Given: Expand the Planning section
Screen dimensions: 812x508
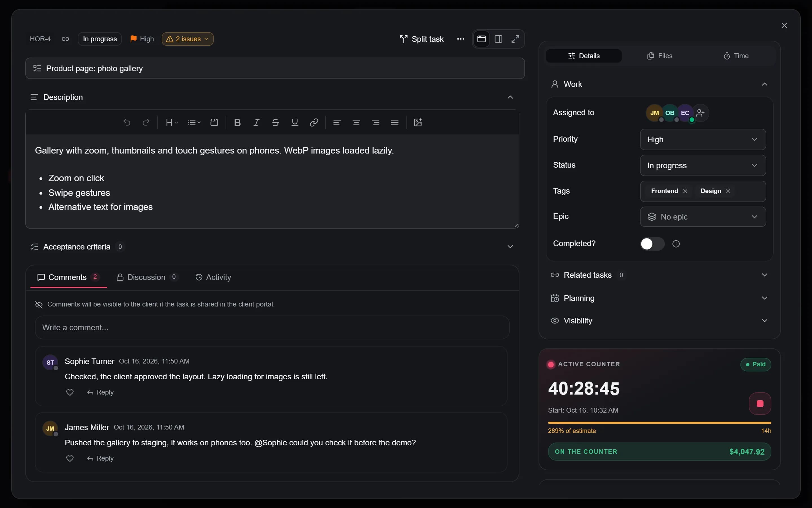Looking at the screenshot, I should tap(659, 298).
